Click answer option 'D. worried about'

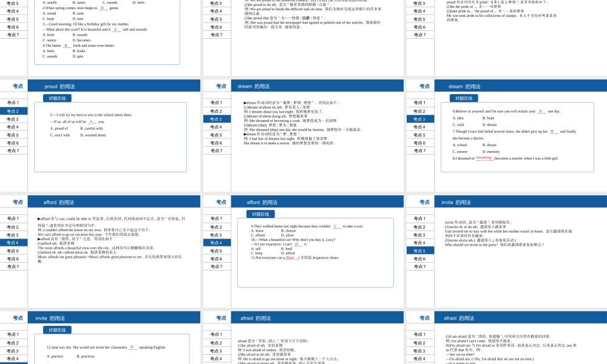coord(93,135)
